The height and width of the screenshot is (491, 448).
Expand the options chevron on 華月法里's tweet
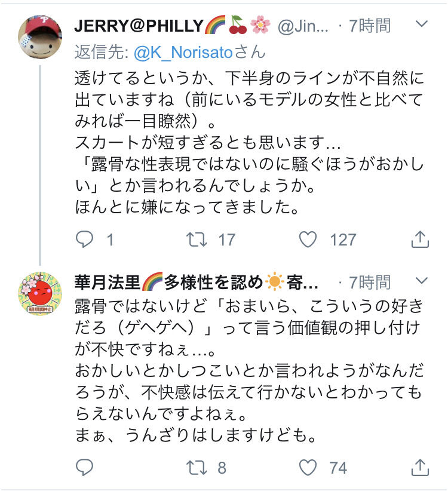421,280
